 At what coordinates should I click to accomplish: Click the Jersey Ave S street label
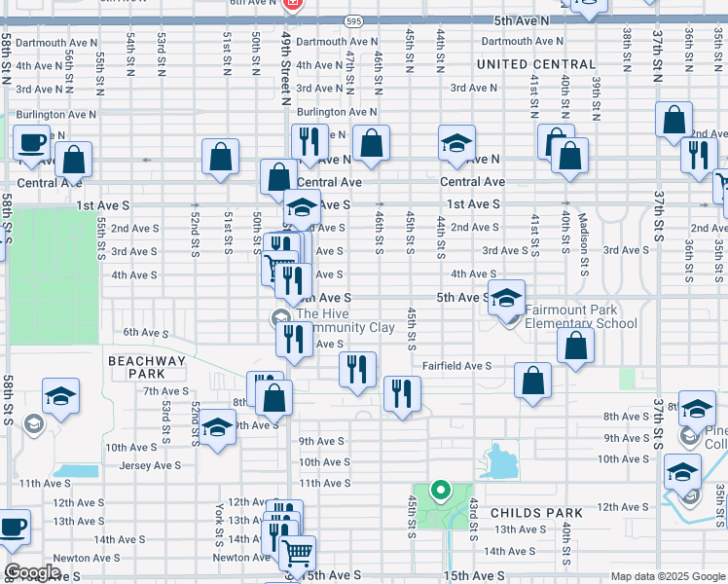click(x=150, y=465)
